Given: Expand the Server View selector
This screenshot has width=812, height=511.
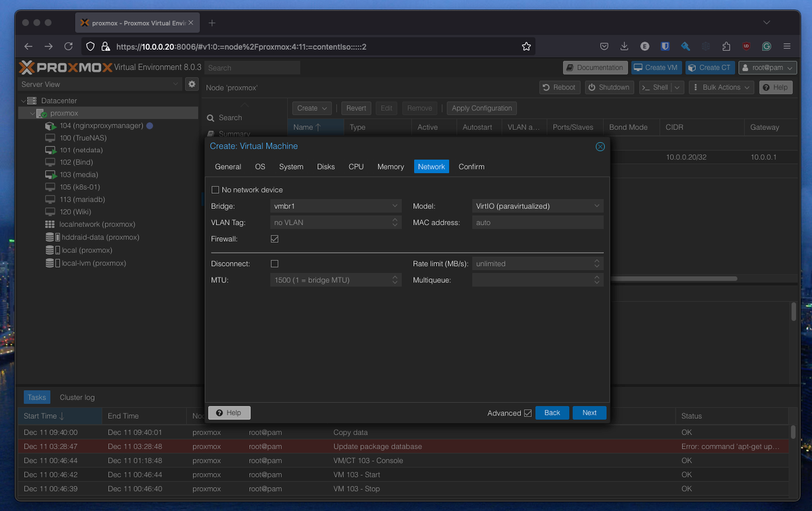Looking at the screenshot, I should pos(99,84).
